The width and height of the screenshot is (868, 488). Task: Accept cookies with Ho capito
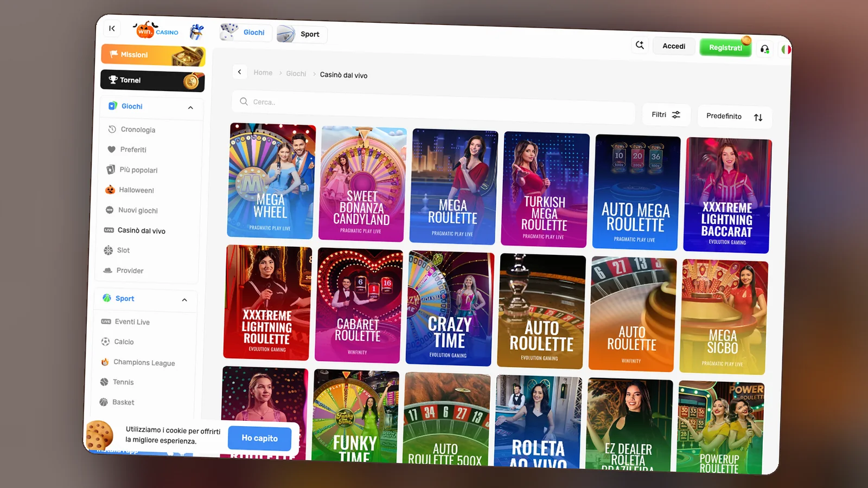click(x=259, y=438)
